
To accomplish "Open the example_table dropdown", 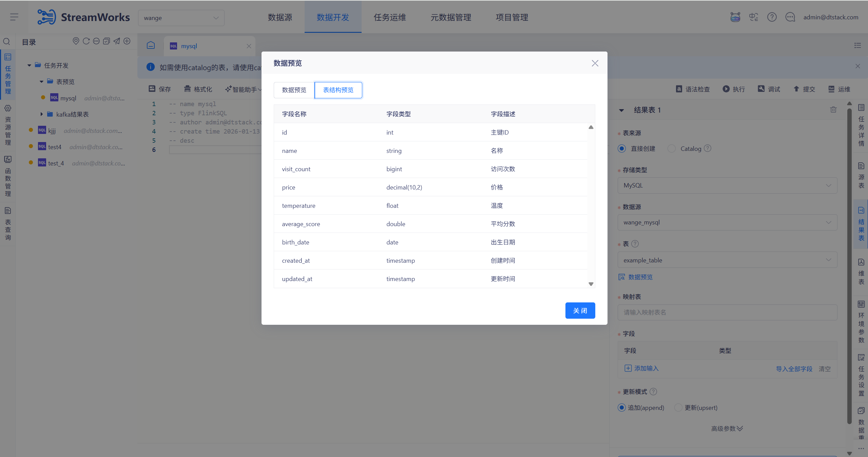I will [x=727, y=260].
